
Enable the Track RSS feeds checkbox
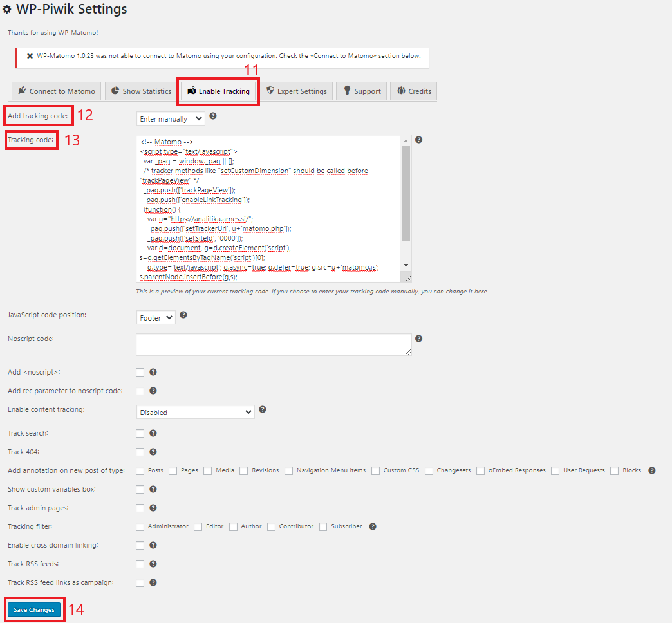pos(140,564)
